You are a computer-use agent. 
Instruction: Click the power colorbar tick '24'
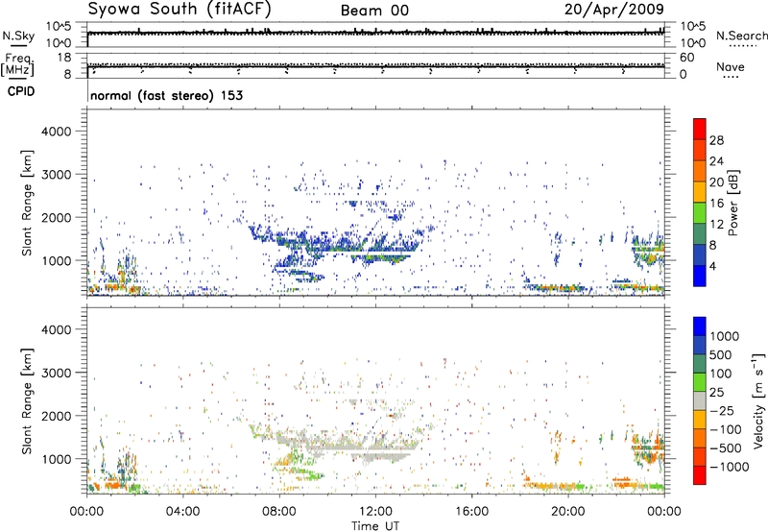coord(716,161)
